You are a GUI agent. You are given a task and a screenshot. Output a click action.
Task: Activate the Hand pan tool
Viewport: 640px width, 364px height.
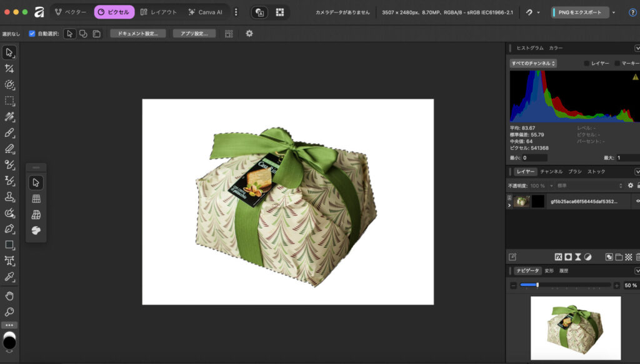point(9,295)
